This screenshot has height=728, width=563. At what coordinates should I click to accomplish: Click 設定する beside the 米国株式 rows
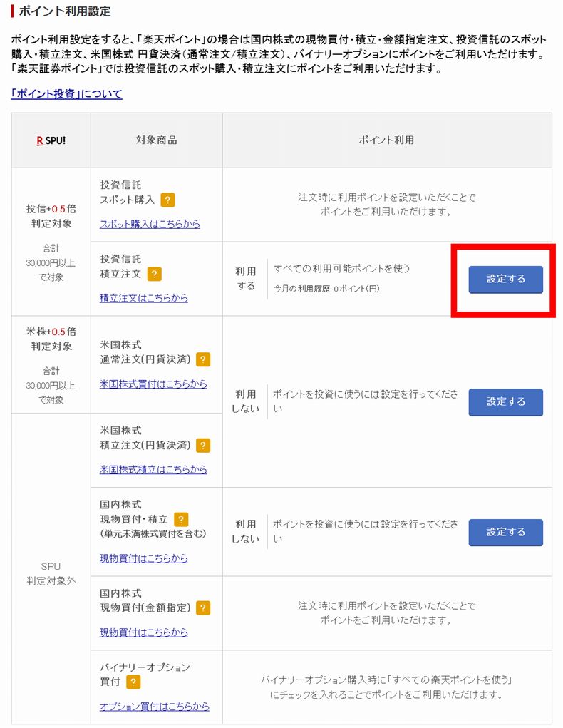click(x=505, y=401)
